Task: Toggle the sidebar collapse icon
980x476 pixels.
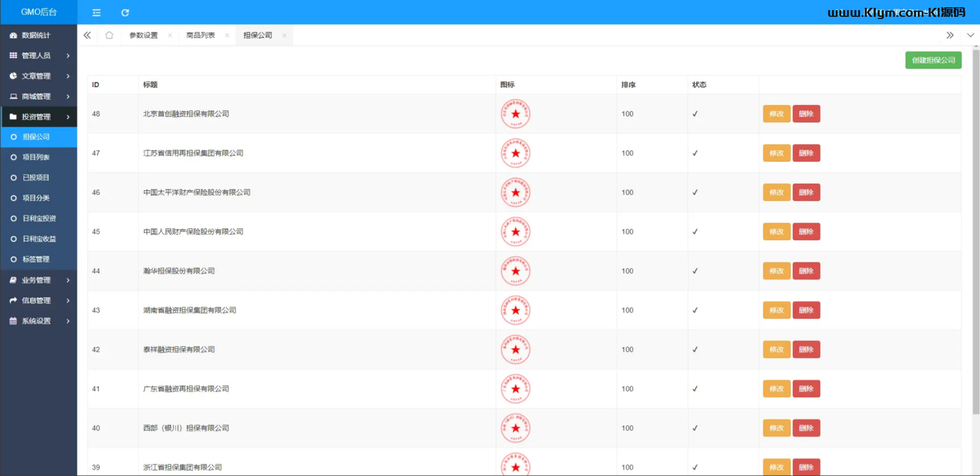Action: 96,12
